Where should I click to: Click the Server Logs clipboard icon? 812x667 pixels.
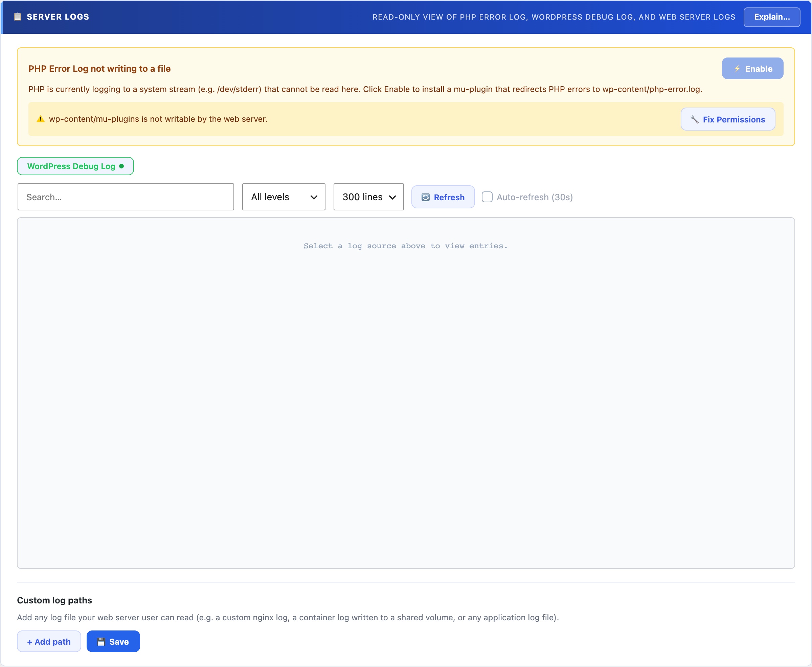coord(18,17)
